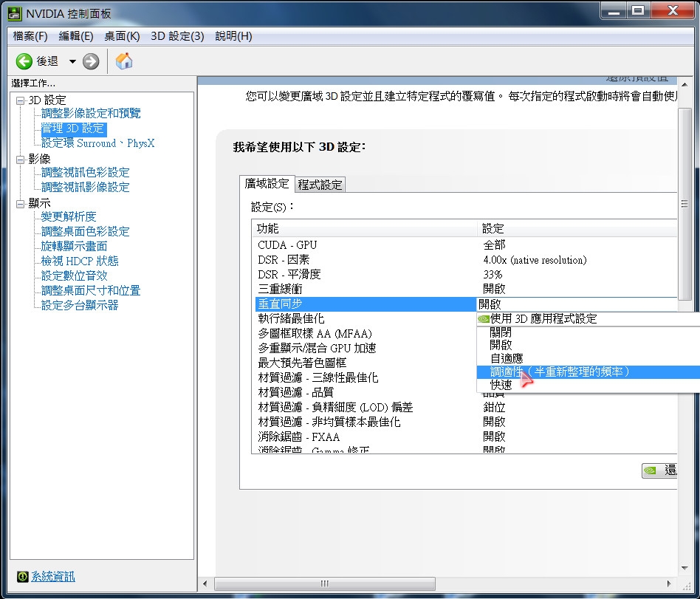This screenshot has width=700, height=599.
Task: Click vertical scrollbar down arrow
Action: click(684, 568)
